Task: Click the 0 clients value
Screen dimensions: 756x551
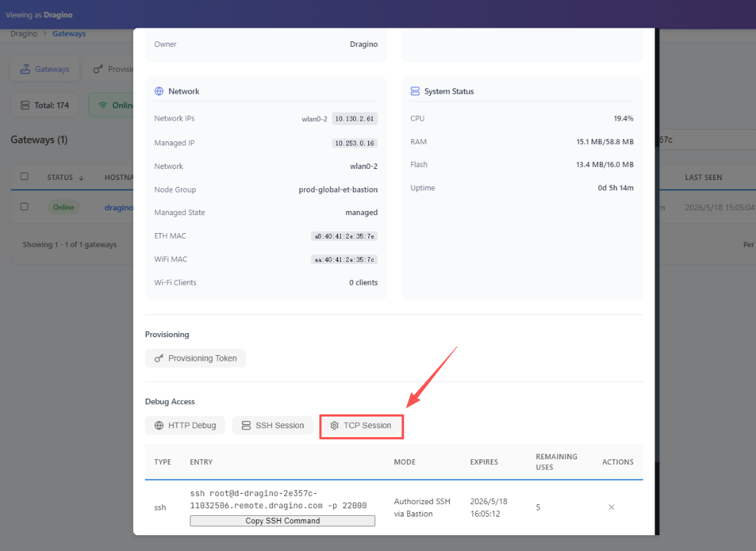Action: (x=364, y=283)
